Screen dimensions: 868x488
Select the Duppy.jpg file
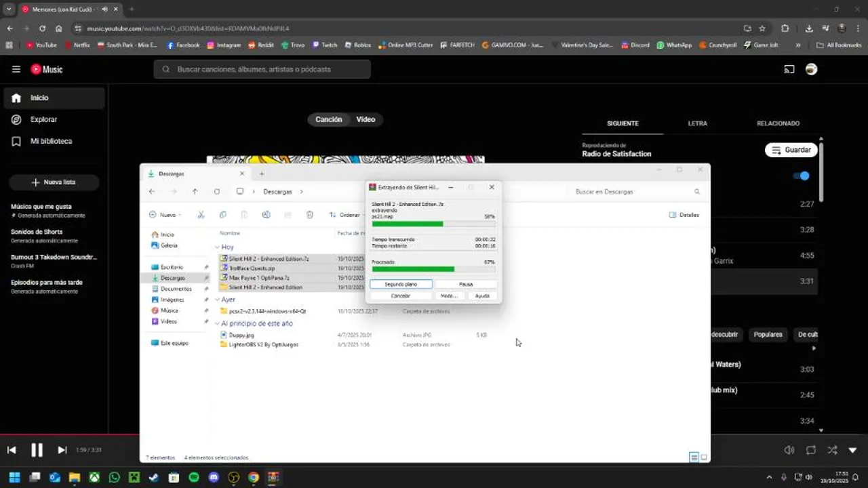[241, 335]
